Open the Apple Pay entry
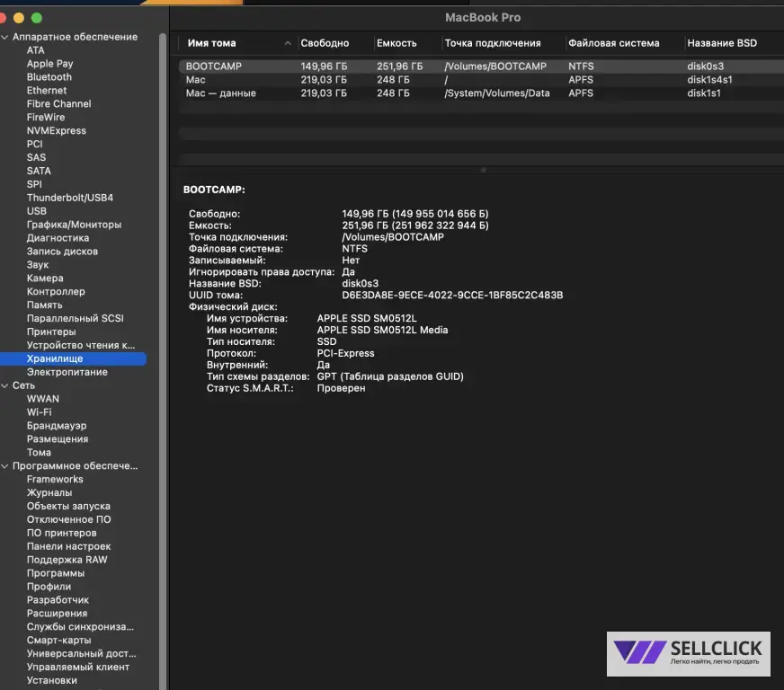The width and height of the screenshot is (784, 690). click(50, 64)
